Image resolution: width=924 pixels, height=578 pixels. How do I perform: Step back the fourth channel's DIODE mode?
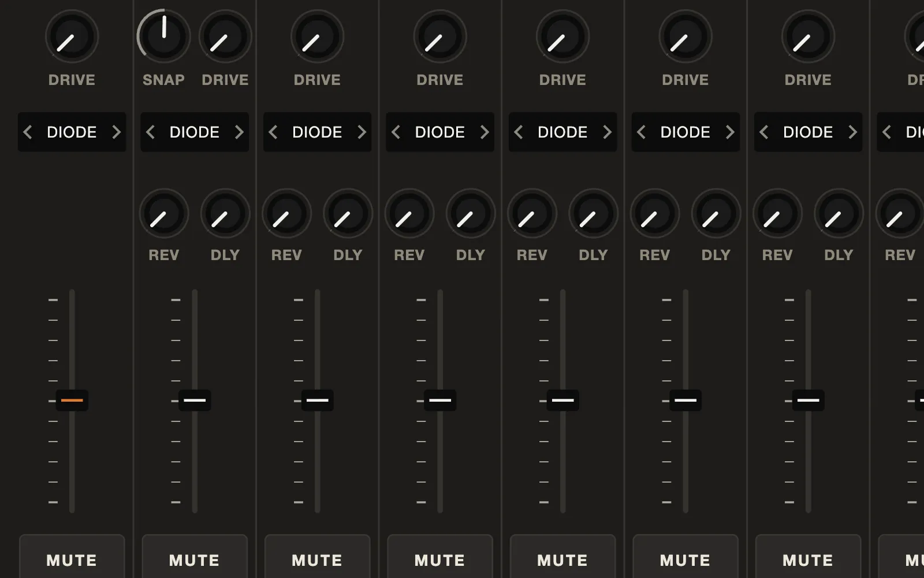click(396, 132)
